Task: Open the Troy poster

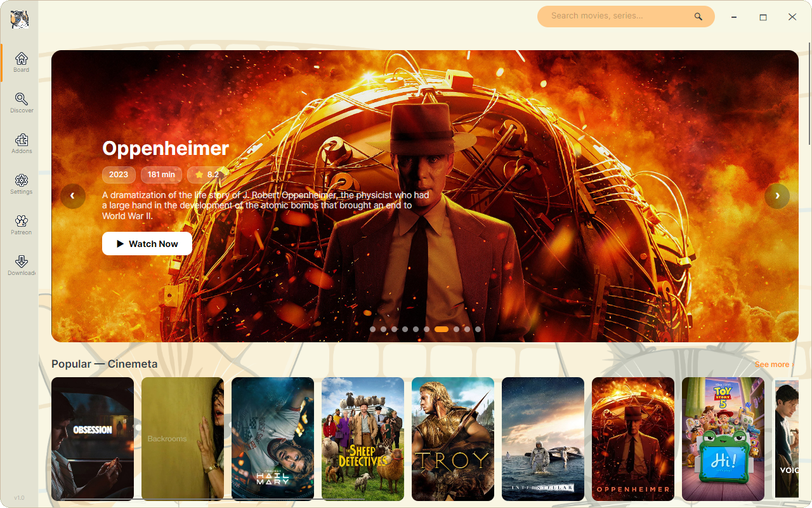Action: point(453,439)
